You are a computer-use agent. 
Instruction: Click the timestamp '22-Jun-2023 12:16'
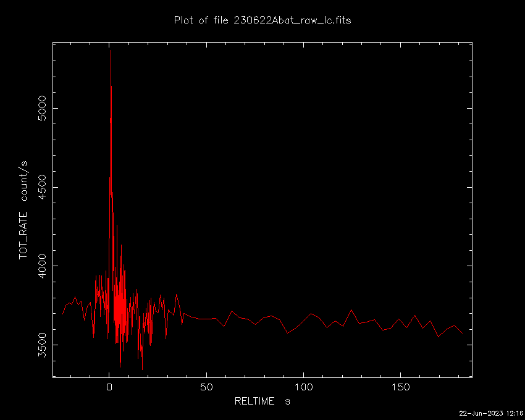click(x=491, y=413)
